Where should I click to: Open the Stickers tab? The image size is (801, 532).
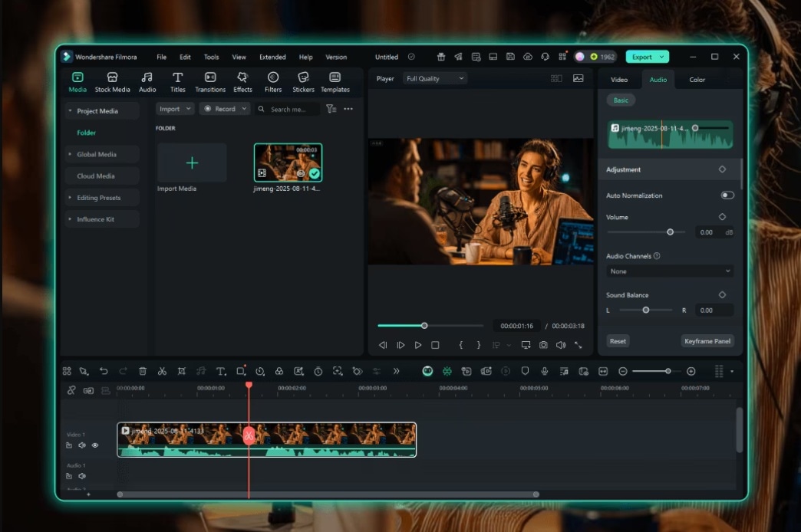[303, 82]
